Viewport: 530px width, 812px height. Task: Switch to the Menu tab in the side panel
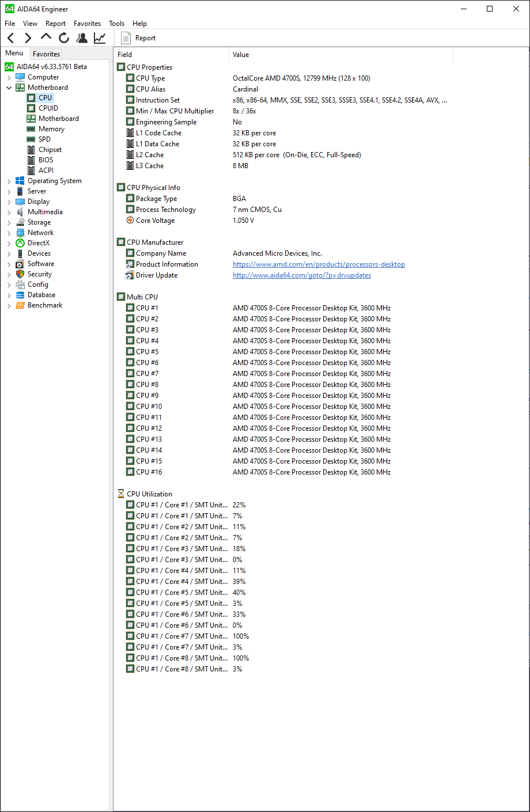coord(14,53)
